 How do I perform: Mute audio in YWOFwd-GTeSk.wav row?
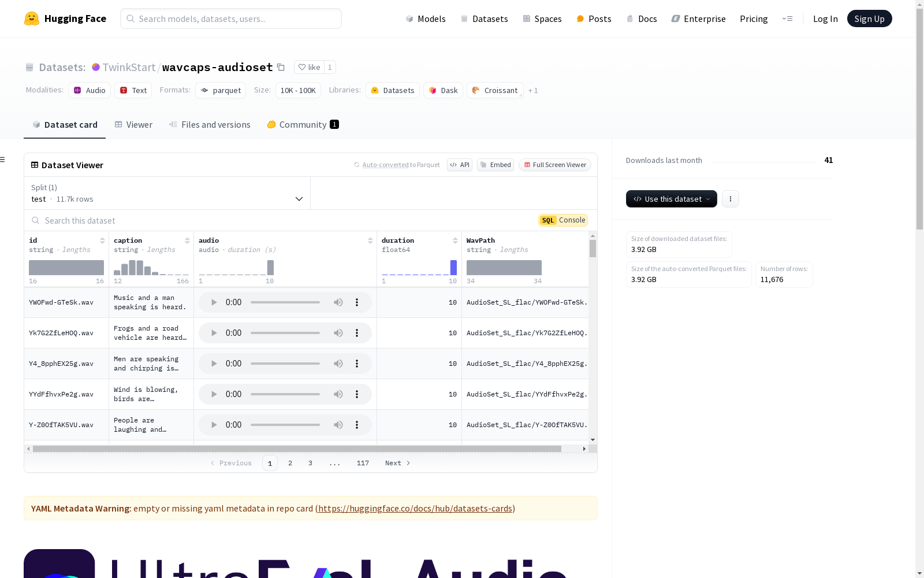(338, 302)
